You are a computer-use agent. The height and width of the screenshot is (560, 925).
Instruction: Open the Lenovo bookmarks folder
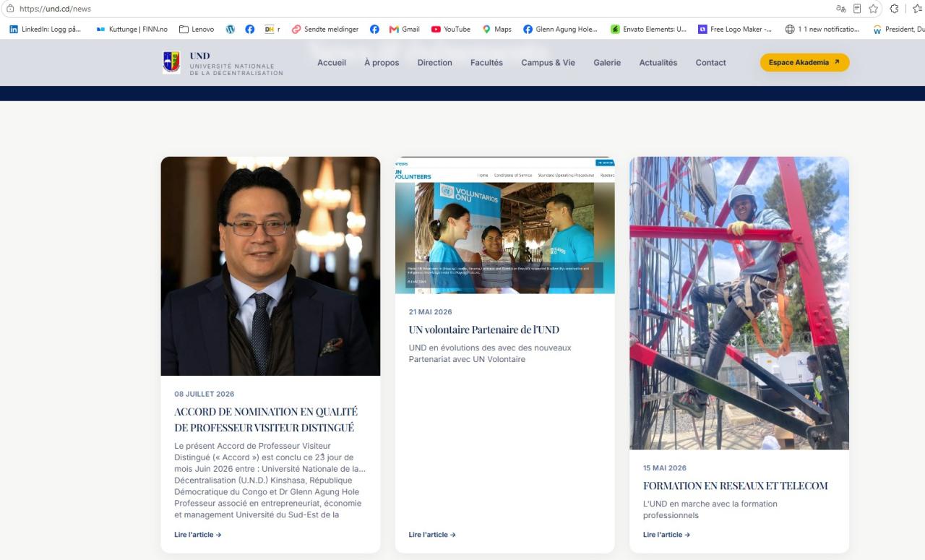pyautogui.click(x=197, y=30)
